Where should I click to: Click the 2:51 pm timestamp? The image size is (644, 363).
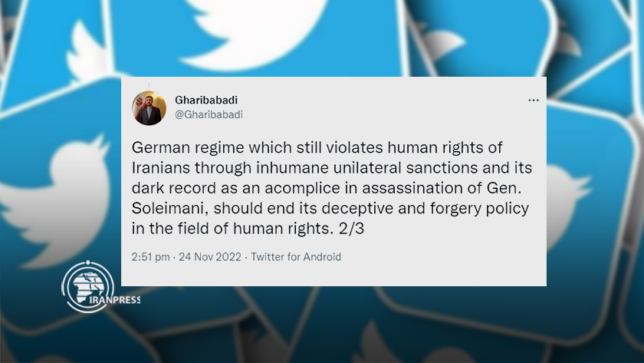pos(150,257)
